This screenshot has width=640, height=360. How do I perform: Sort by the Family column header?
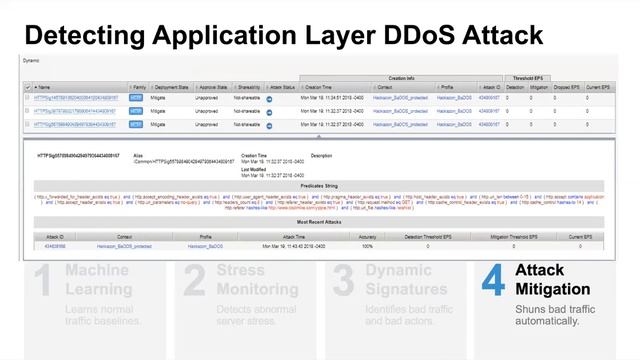click(138, 87)
